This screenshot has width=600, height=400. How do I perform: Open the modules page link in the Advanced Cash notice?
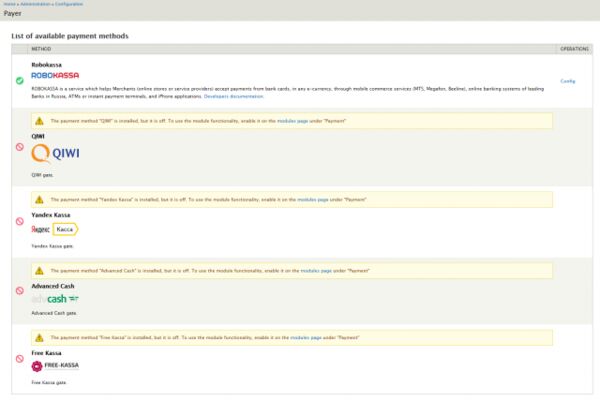316,271
